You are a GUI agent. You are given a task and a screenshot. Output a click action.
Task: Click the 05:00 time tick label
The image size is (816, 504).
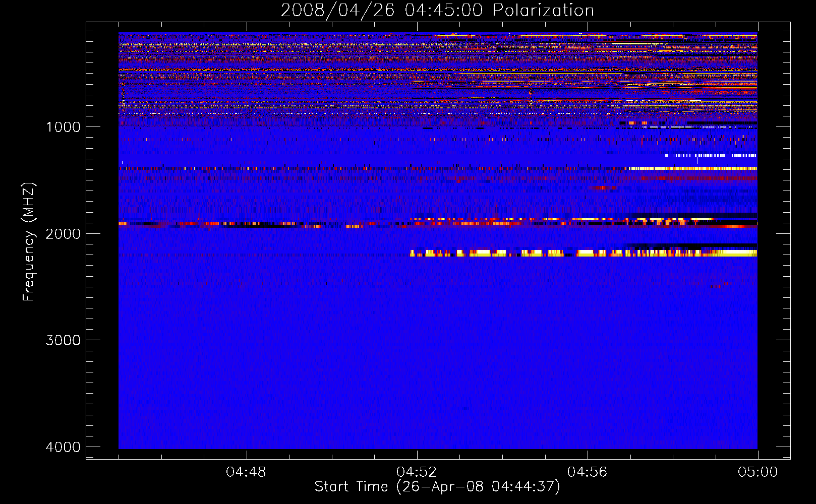click(x=757, y=472)
